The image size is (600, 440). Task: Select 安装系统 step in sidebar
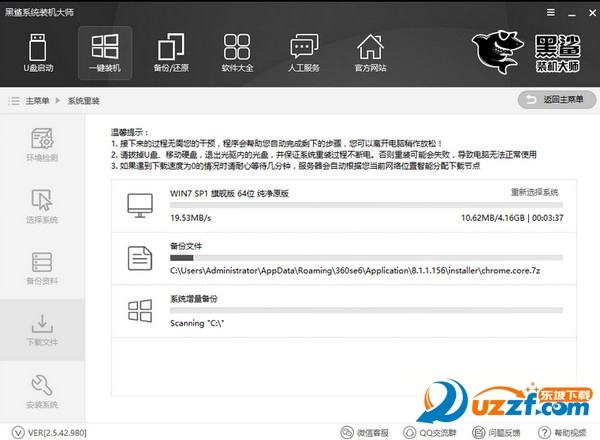coord(42,391)
